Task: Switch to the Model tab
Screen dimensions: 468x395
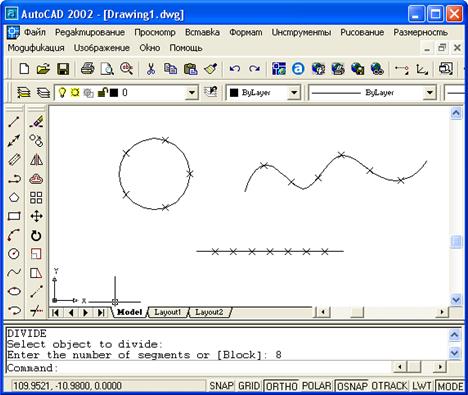Action: tap(129, 312)
